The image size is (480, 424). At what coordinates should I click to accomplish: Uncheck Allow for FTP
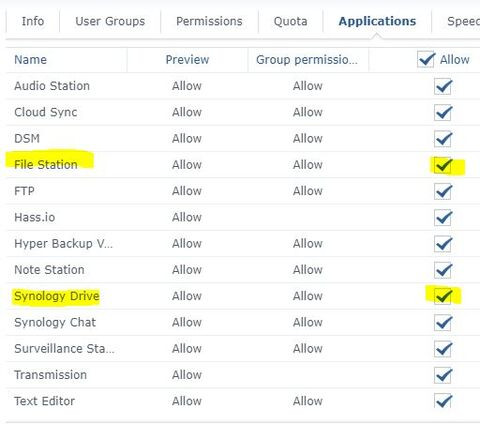coord(443,191)
